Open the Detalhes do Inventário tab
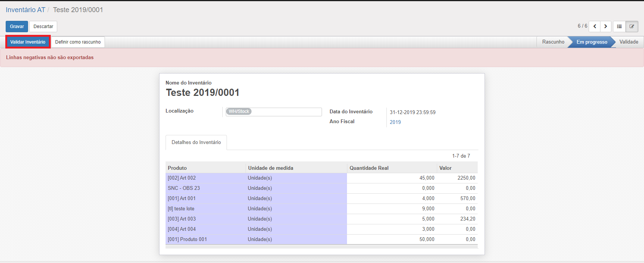The height and width of the screenshot is (263, 644). pyautogui.click(x=196, y=142)
